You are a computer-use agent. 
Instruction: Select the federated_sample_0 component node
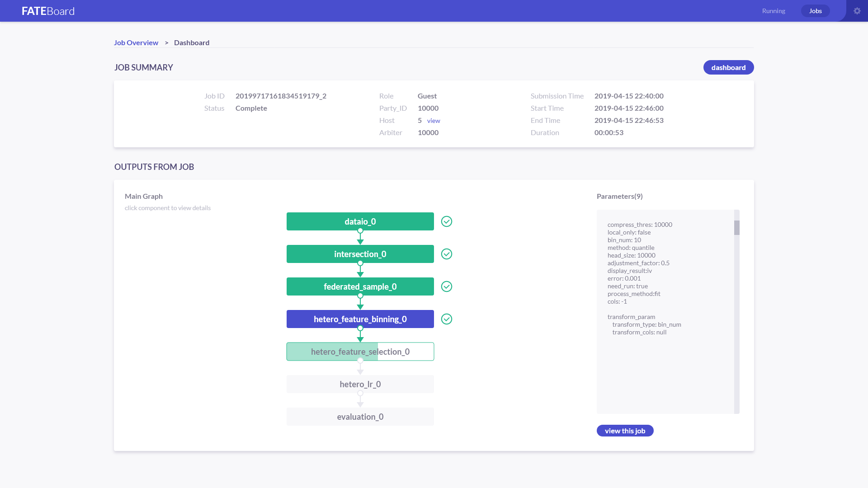tap(360, 286)
